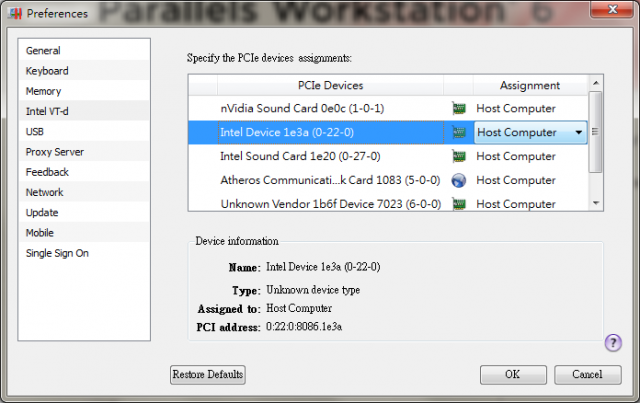Click the Parallels icon in the title bar
The image size is (640, 403).
(x=15, y=13)
